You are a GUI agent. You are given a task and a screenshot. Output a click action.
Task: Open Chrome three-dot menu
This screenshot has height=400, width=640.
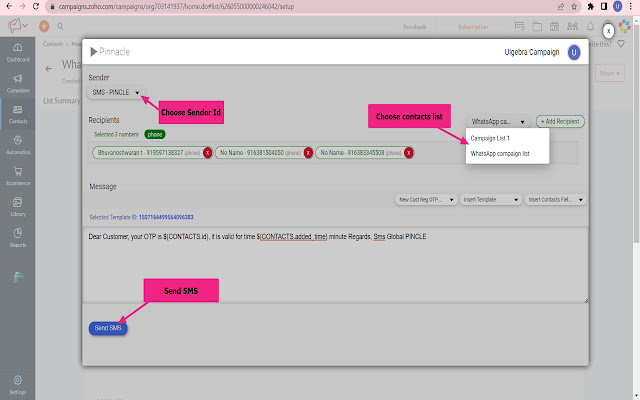(x=631, y=7)
